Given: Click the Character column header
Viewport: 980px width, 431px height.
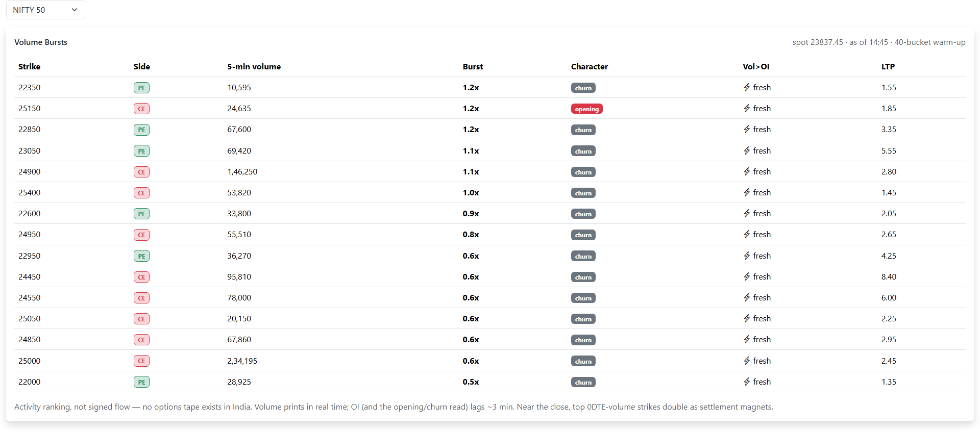Looking at the screenshot, I should (x=590, y=67).
